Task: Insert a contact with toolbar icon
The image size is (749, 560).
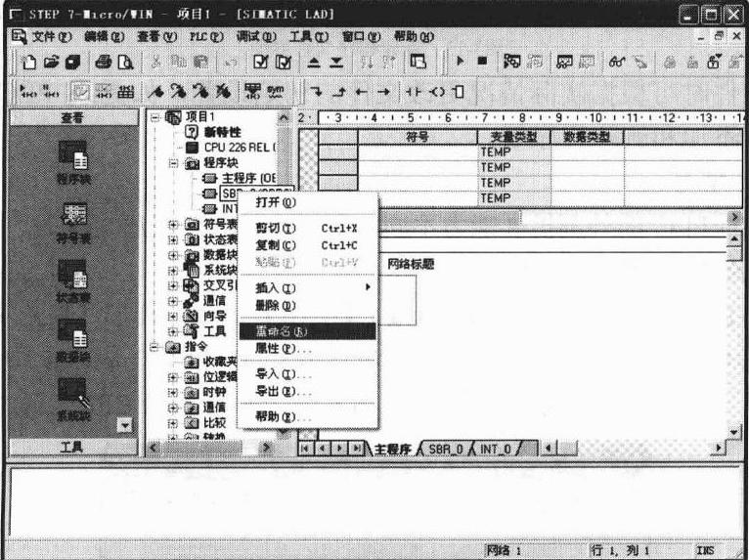Action: (x=414, y=92)
